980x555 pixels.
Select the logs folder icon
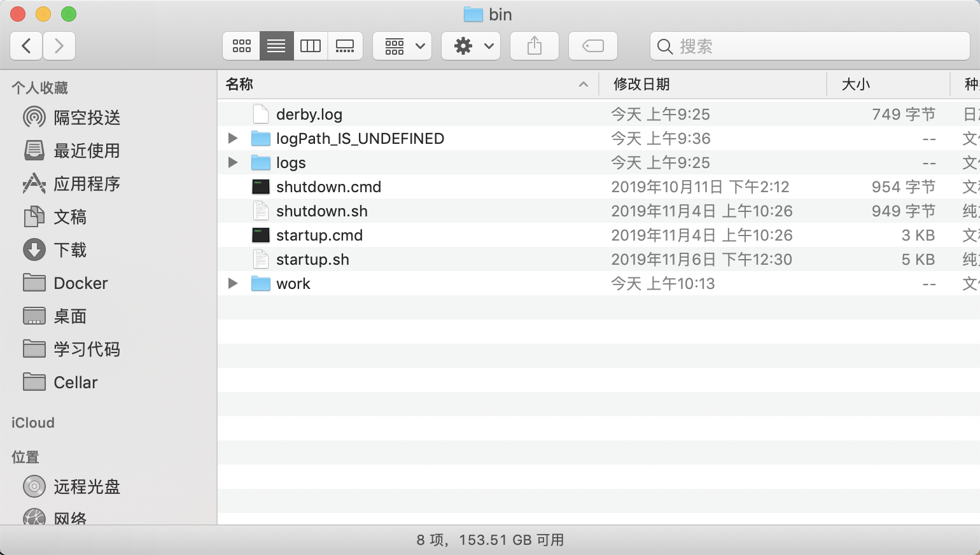coord(261,162)
